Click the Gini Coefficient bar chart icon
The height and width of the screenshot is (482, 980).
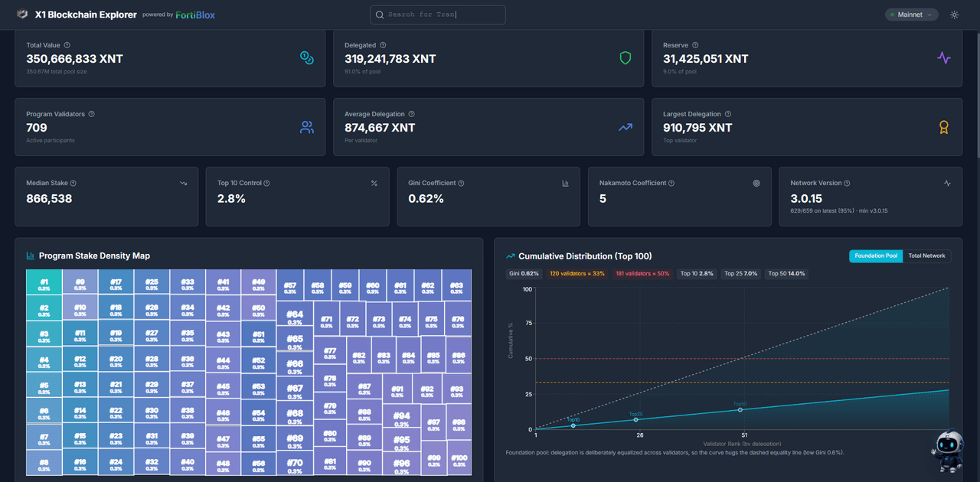pos(566,183)
